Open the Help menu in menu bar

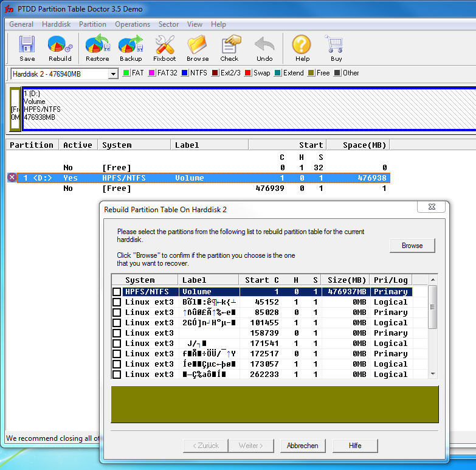pyautogui.click(x=218, y=24)
